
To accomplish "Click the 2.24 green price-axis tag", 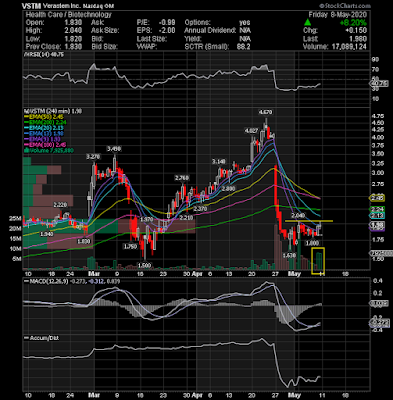I will pyautogui.click(x=377, y=209).
